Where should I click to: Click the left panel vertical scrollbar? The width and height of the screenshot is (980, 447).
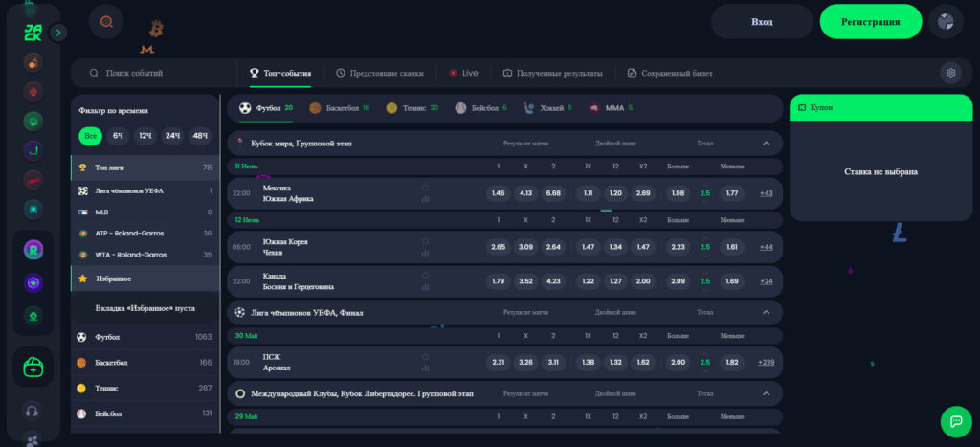(220, 262)
